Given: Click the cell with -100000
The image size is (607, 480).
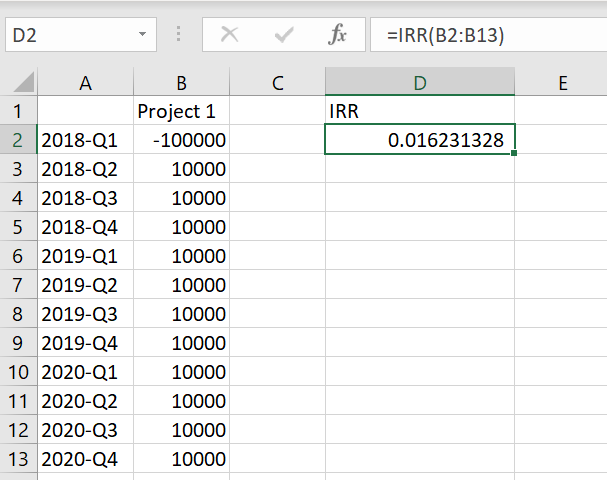Looking at the screenshot, I should coord(181,141).
